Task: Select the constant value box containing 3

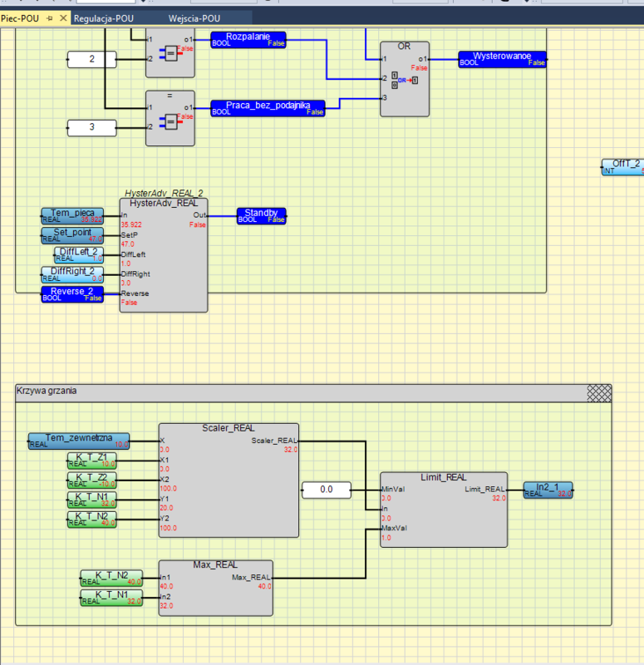Action: point(91,127)
